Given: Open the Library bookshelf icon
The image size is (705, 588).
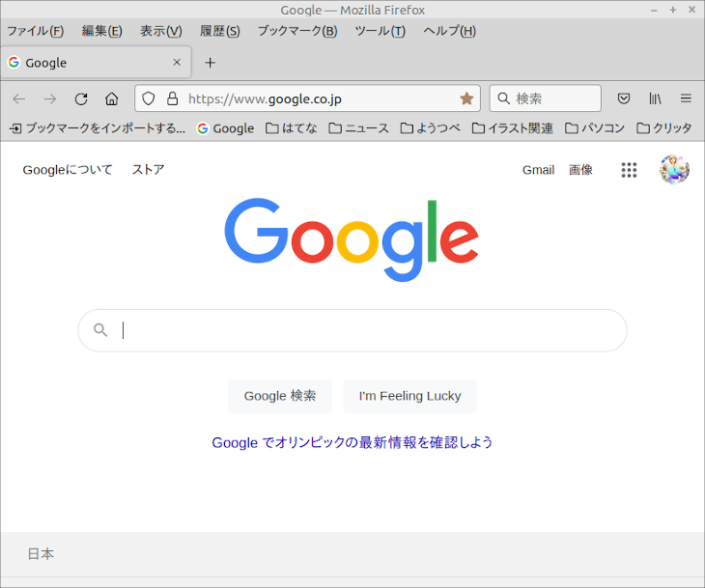Looking at the screenshot, I should click(x=655, y=98).
